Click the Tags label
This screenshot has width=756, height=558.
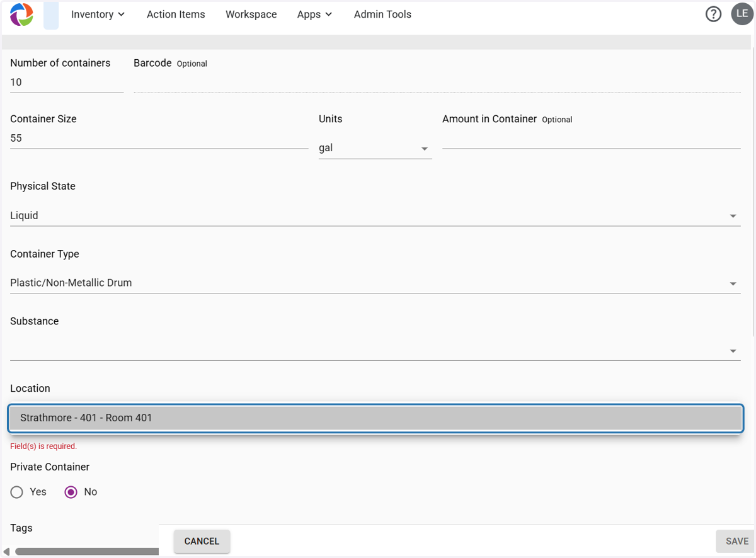coord(21,528)
